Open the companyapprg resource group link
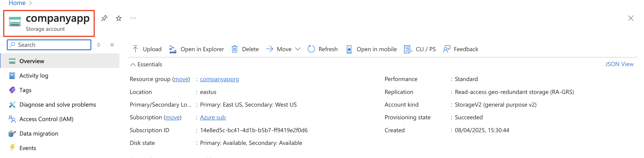Screen dimensions: 644x158 [x=219, y=79]
